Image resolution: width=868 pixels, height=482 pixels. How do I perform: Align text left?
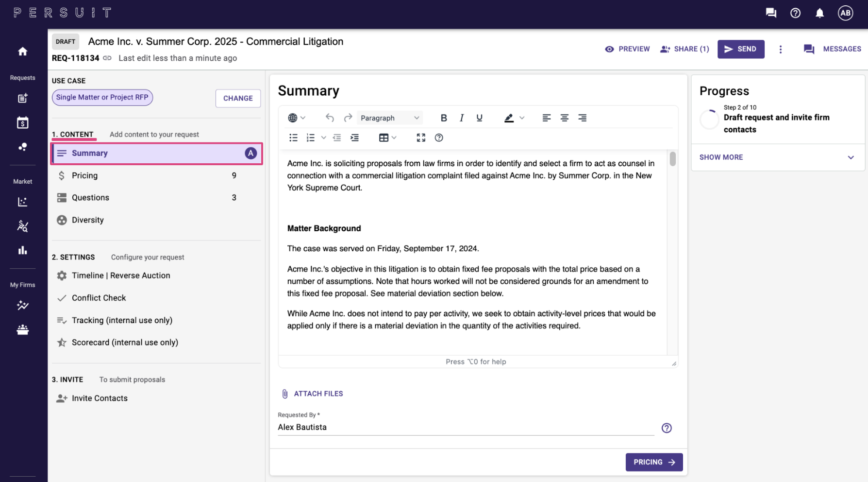pos(546,118)
